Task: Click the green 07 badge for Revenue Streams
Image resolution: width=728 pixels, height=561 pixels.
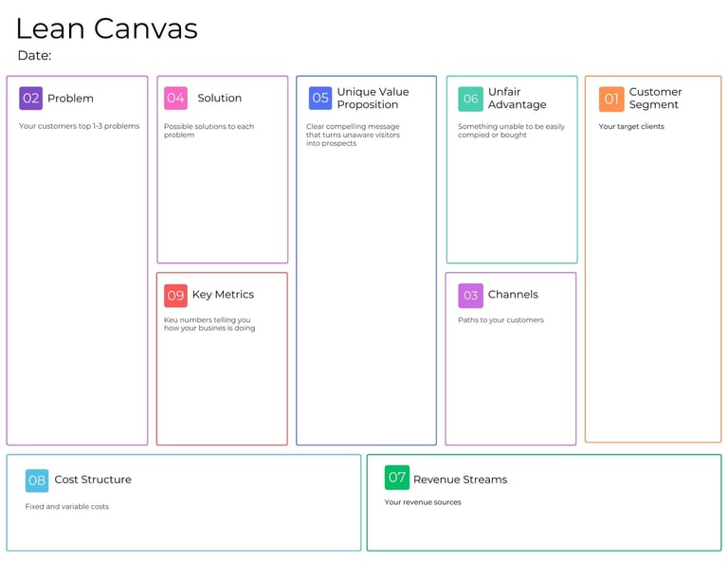Action: coord(397,477)
